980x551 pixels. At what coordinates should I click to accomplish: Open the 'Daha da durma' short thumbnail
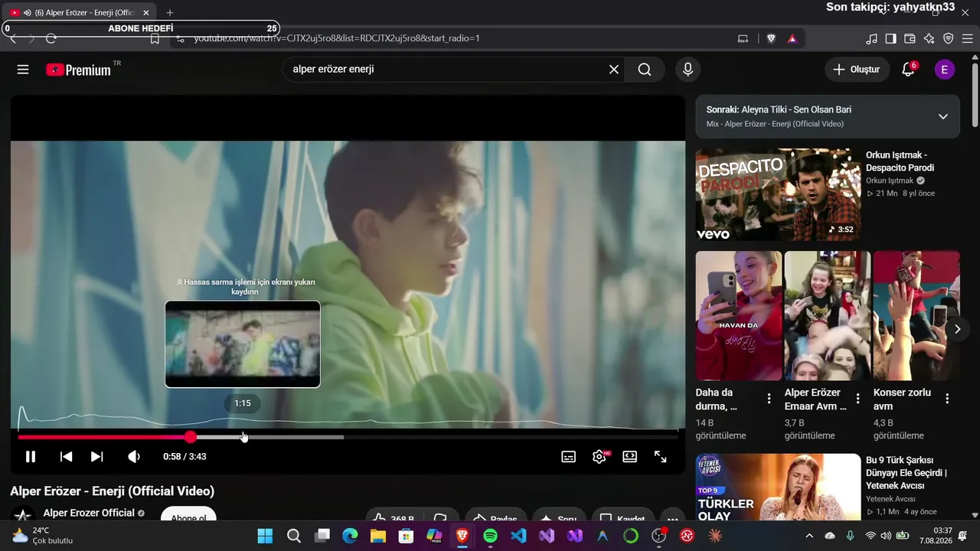coord(739,315)
